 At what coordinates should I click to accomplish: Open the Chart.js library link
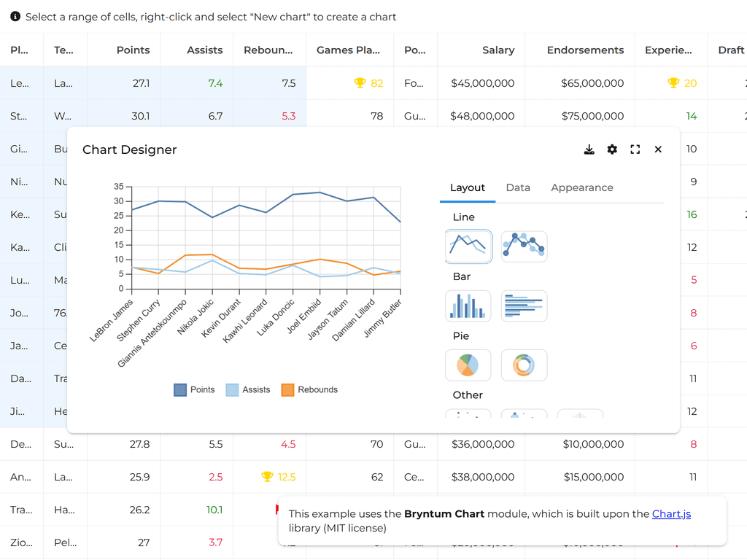point(671,514)
